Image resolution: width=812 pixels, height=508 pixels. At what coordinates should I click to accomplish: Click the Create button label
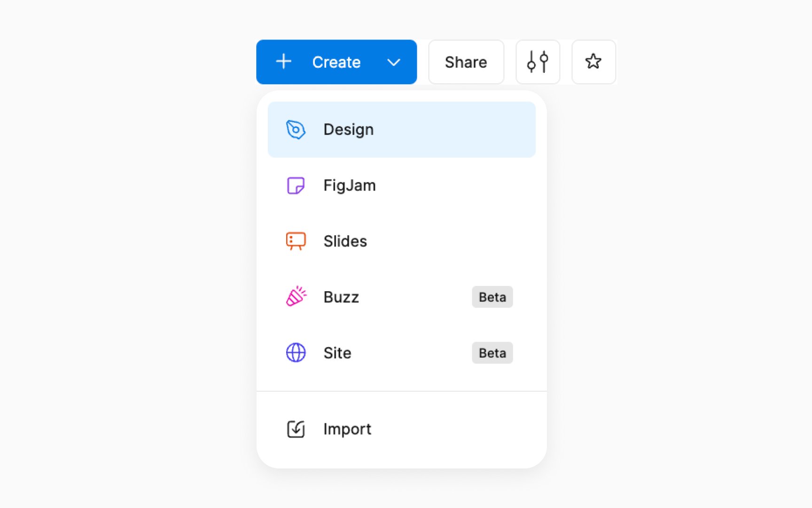click(x=336, y=62)
